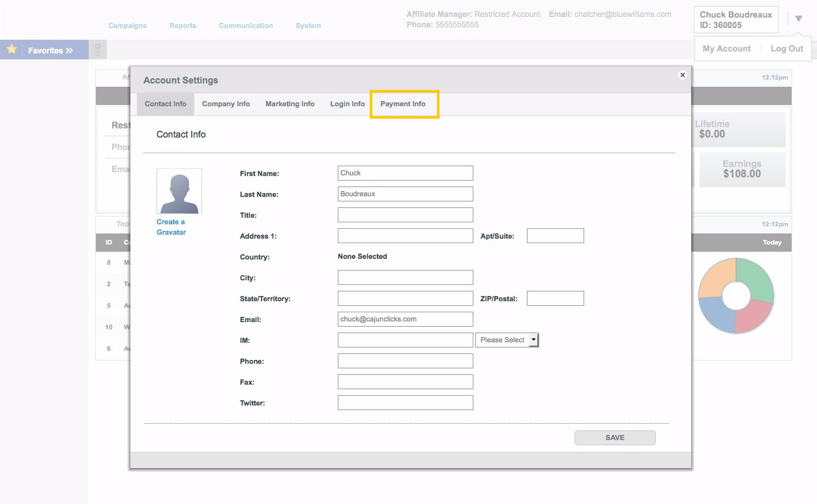
Task: Click the Favorites star icon
Action: 11,49
